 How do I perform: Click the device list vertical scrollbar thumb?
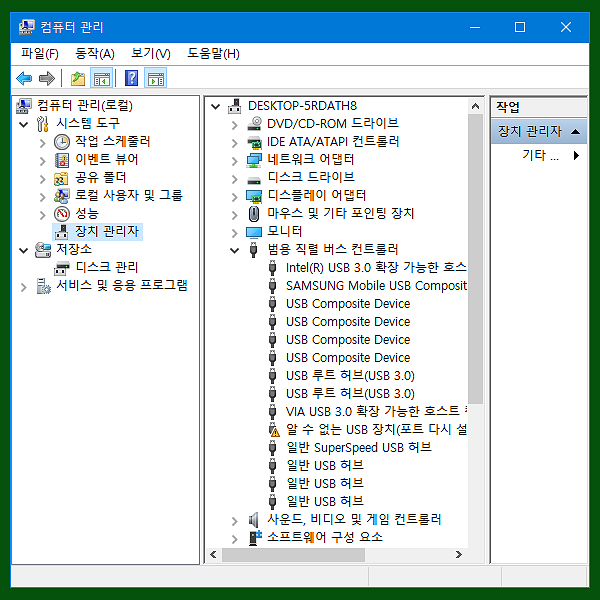point(475,259)
